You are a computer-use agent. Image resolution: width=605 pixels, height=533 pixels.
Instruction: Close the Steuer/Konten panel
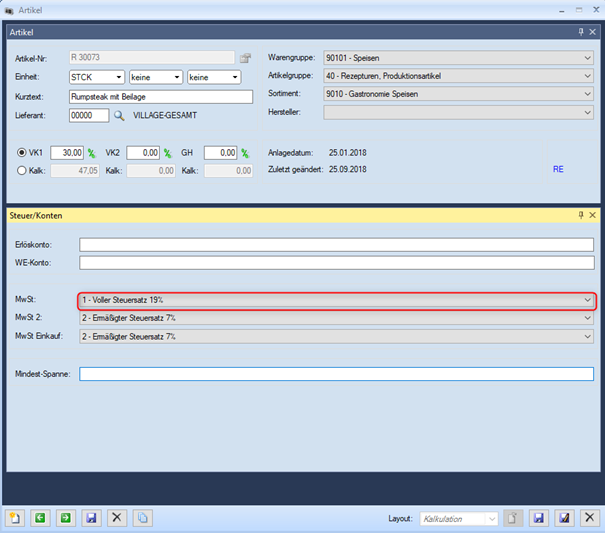click(x=592, y=215)
